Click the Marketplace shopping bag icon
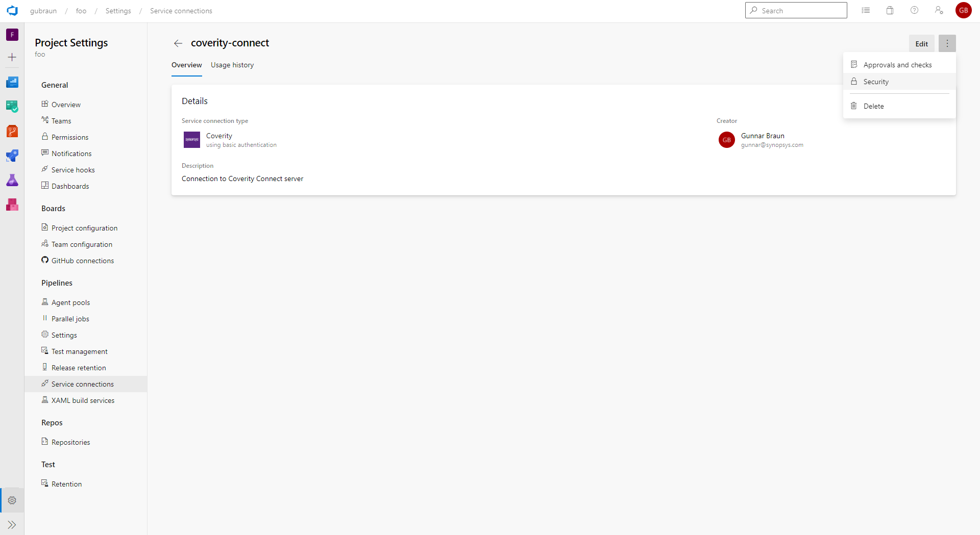The image size is (980, 535). 890,11
